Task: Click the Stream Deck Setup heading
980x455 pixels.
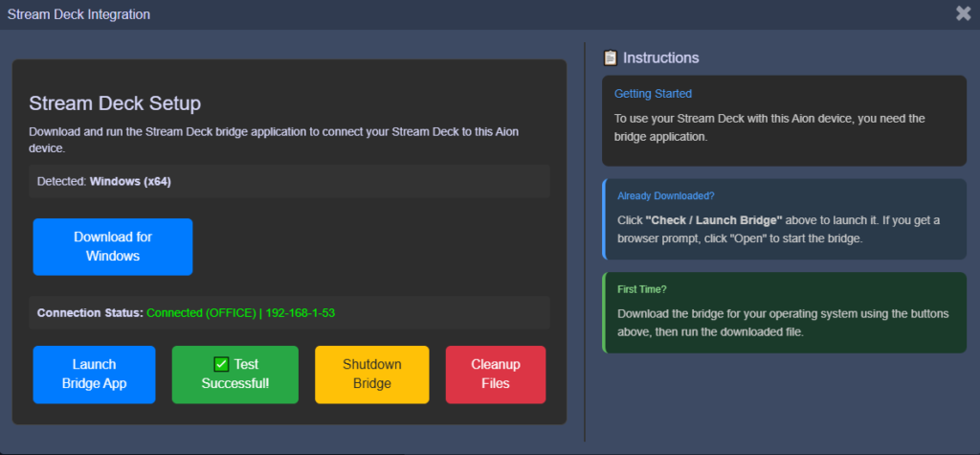Action: coord(115,103)
